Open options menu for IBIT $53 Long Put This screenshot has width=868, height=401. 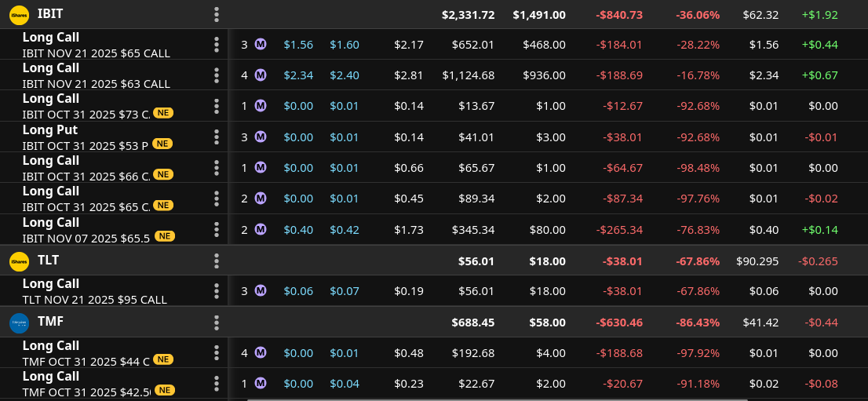click(x=217, y=137)
